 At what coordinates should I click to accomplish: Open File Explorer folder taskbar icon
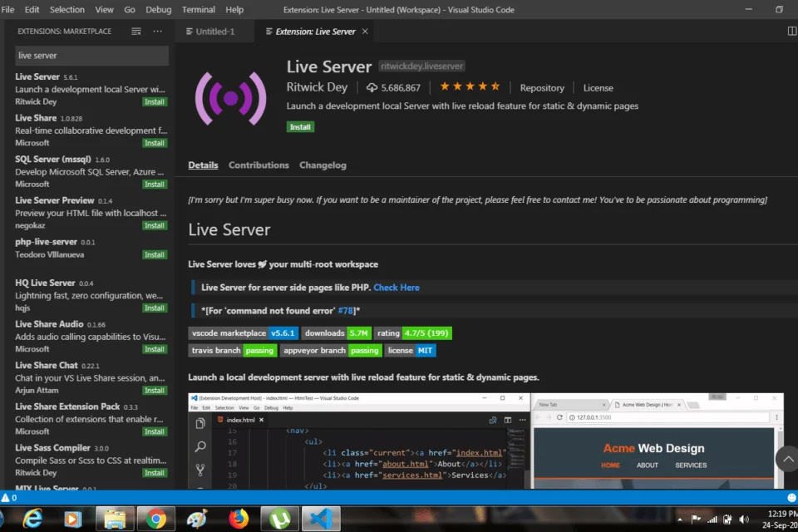click(x=115, y=519)
